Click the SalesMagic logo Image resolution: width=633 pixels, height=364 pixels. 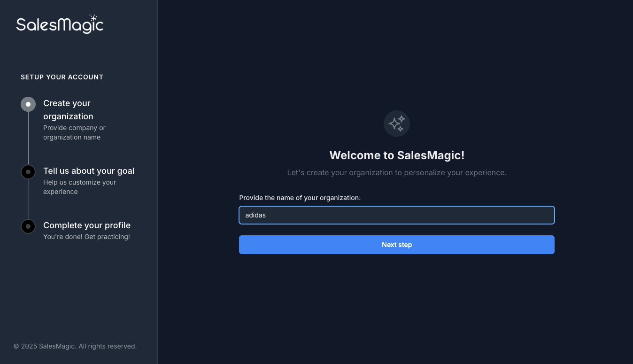click(60, 25)
